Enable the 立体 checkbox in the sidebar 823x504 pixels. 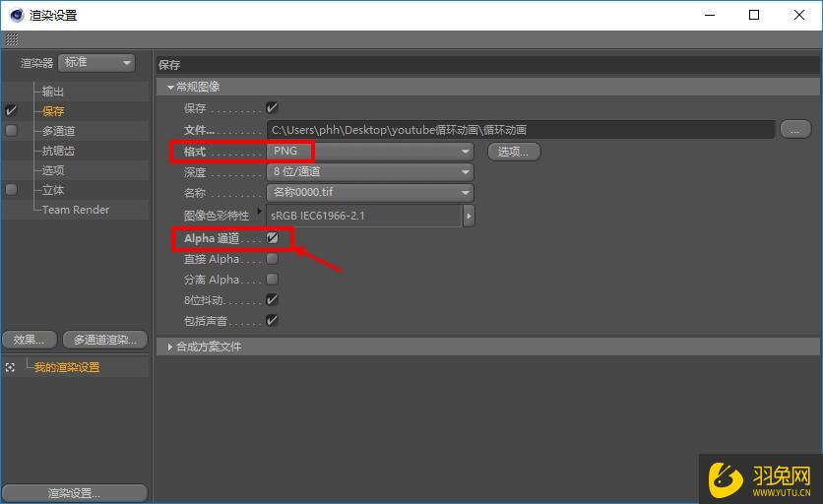click(x=11, y=190)
